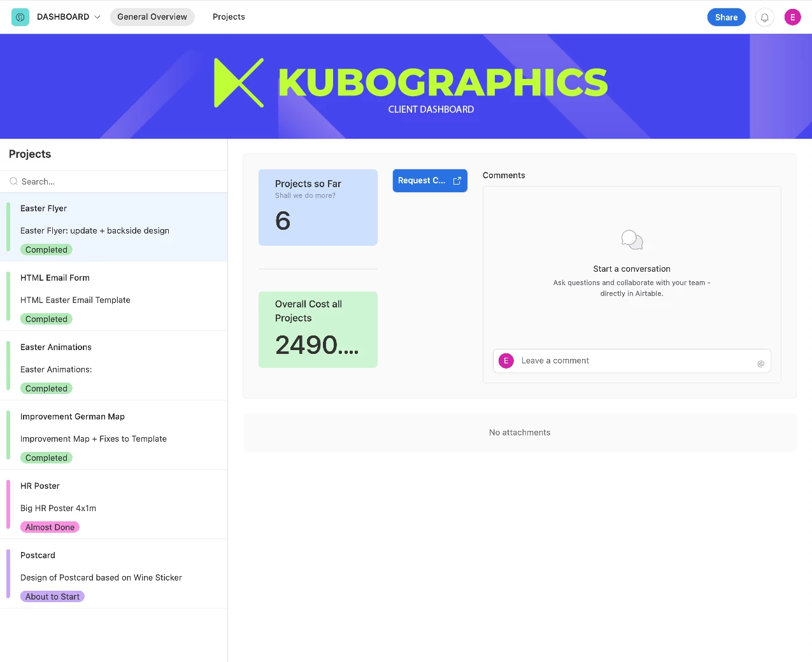812x662 pixels.
Task: Click the @ mention icon in comment box
Action: coord(760,363)
